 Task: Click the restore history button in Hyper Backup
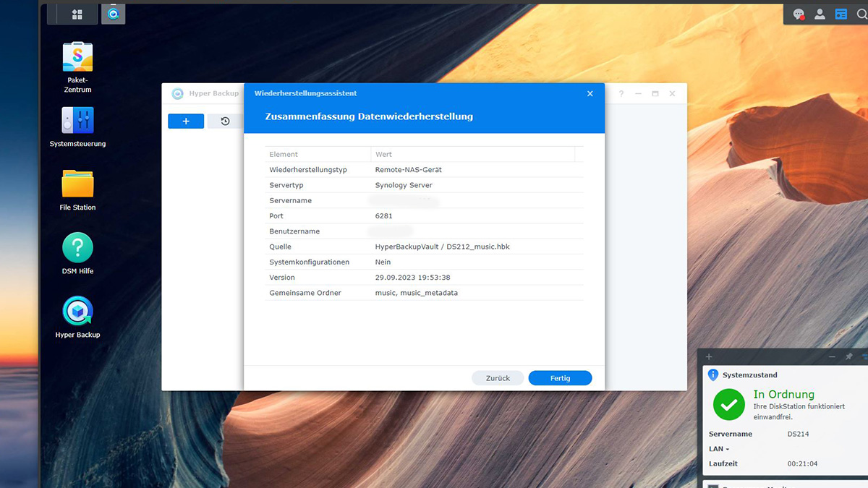coord(225,121)
